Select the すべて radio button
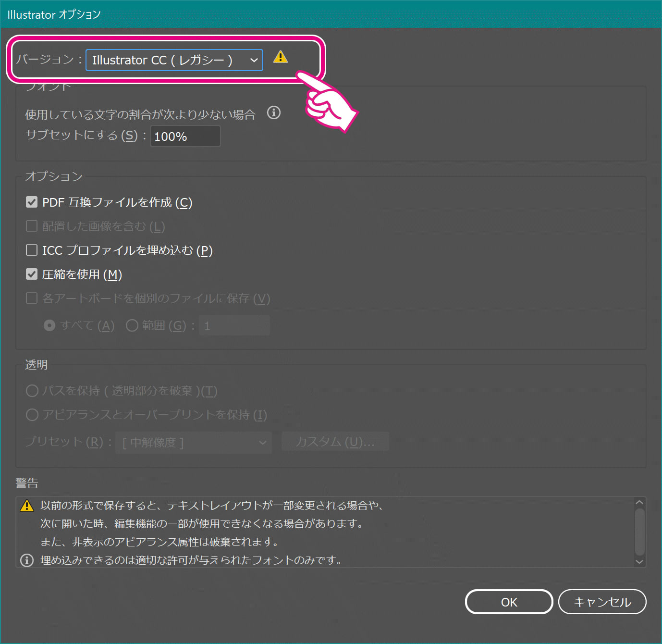The image size is (662, 644). tap(49, 325)
